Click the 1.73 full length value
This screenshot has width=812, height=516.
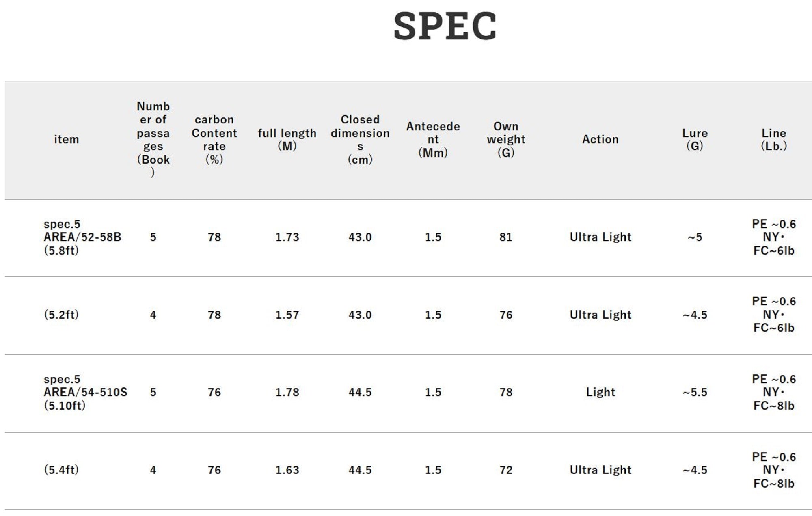pyautogui.click(x=287, y=237)
